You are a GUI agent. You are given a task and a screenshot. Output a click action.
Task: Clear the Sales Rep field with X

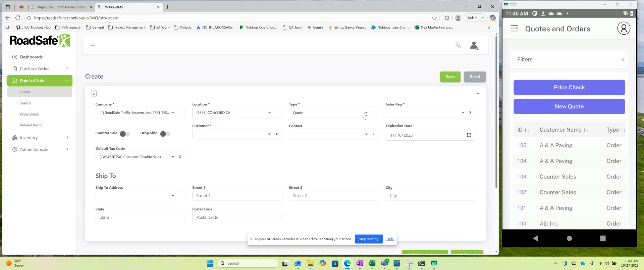pos(470,113)
